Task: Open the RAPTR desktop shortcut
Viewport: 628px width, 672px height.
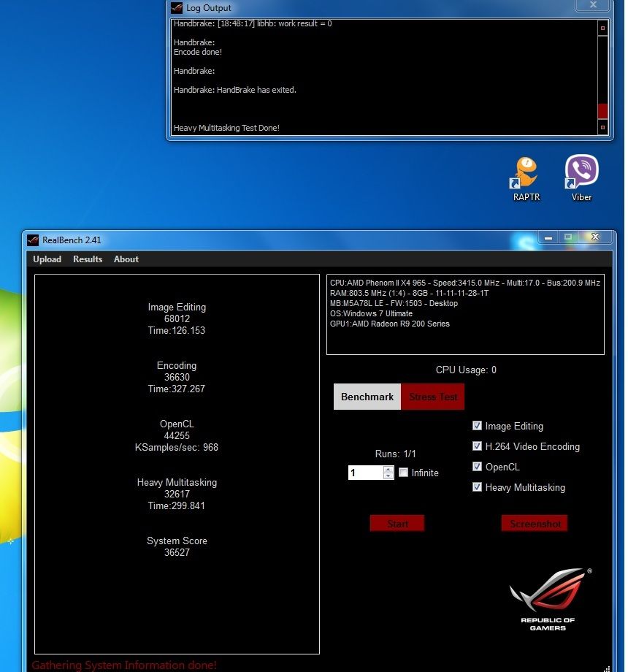Action: pos(526,179)
